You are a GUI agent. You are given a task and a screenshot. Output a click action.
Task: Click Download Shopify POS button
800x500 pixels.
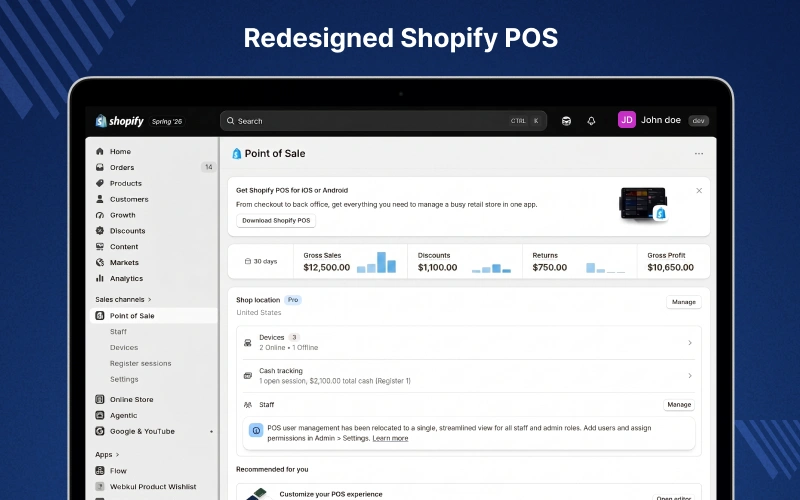(x=276, y=220)
